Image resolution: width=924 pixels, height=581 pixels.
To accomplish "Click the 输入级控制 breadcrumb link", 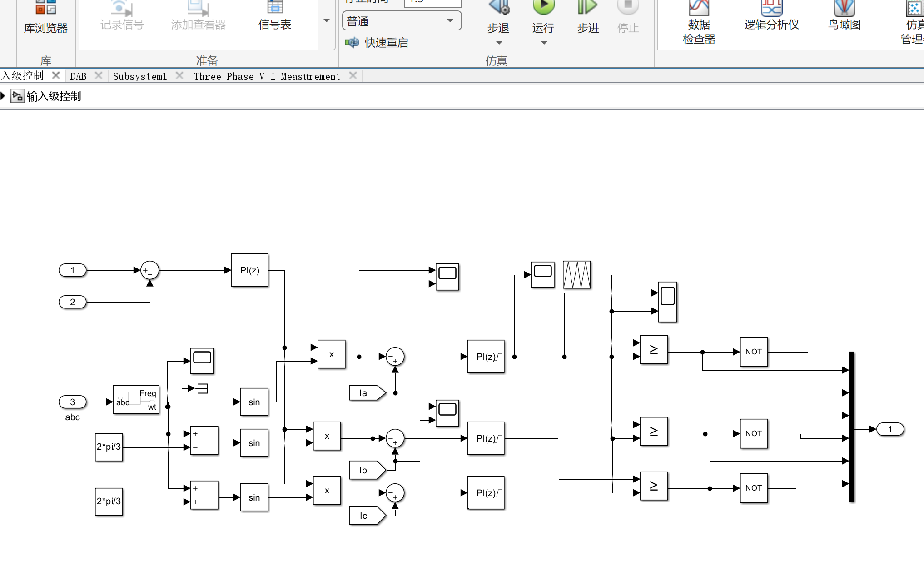I will point(54,96).
